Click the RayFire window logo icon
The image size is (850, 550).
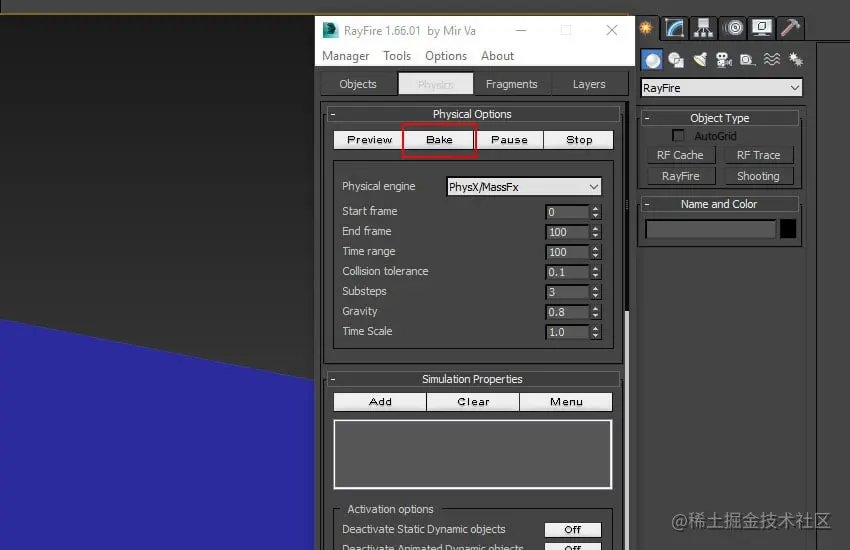coord(330,30)
